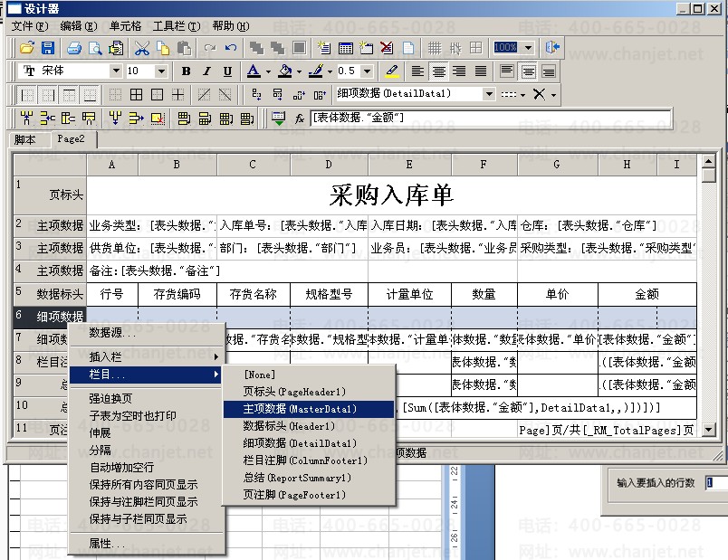Click the Save floppy disk icon

48,48
